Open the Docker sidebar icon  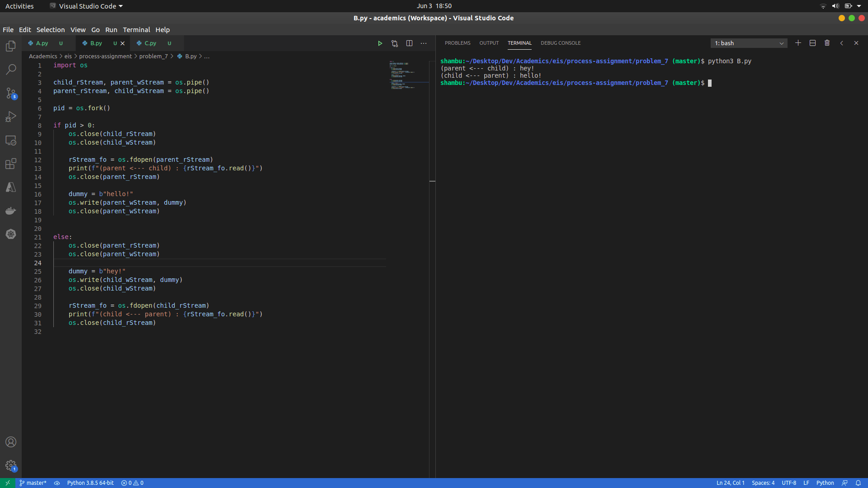click(x=11, y=211)
